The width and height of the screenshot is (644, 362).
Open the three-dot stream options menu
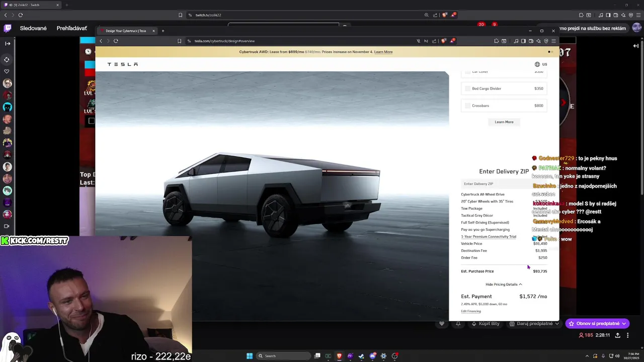click(x=627, y=335)
